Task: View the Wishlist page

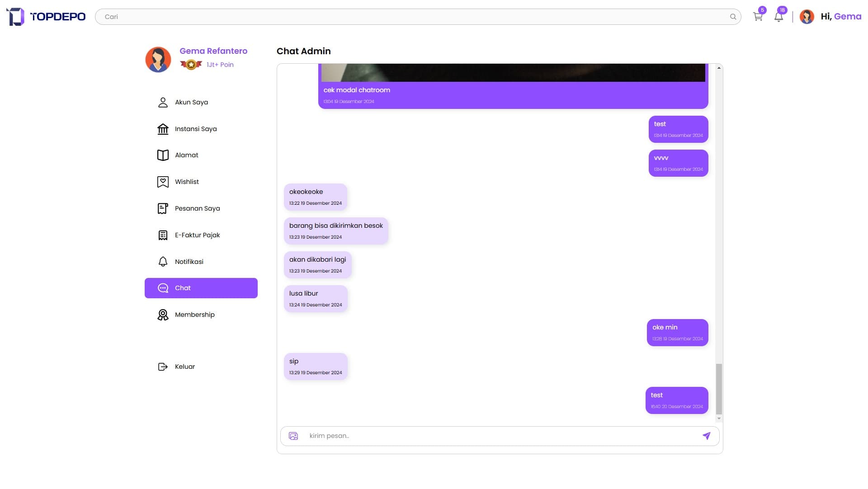Action: pyautogui.click(x=187, y=182)
